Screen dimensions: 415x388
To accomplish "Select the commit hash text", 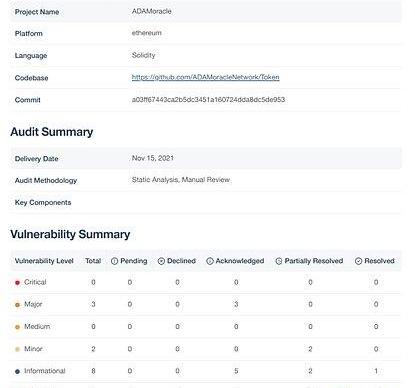I will coord(208,99).
